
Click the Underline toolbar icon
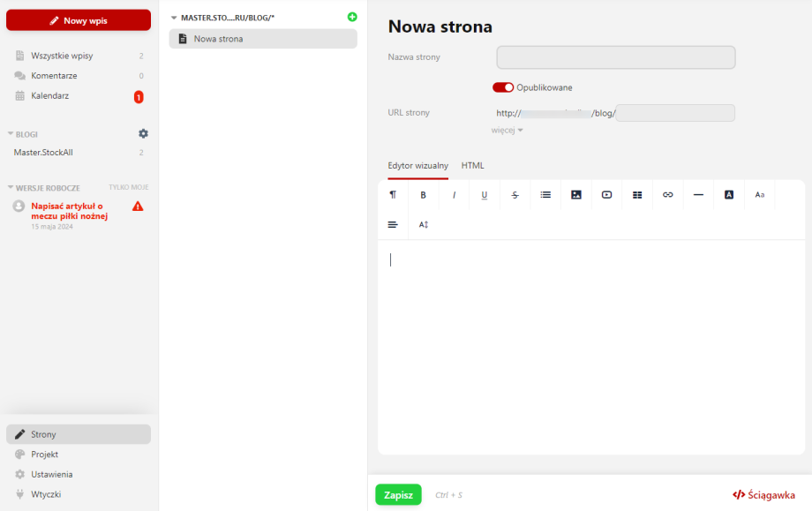coord(485,195)
